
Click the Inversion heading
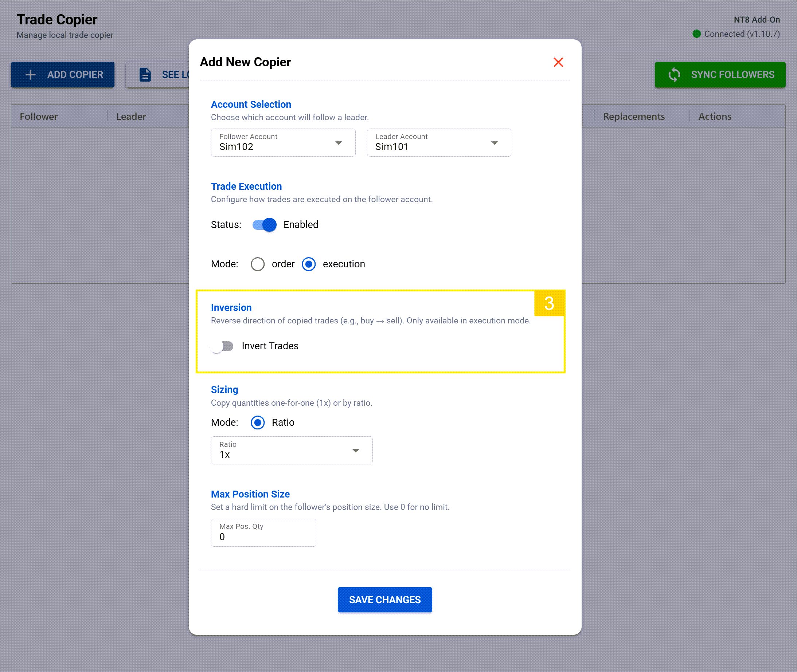(231, 307)
